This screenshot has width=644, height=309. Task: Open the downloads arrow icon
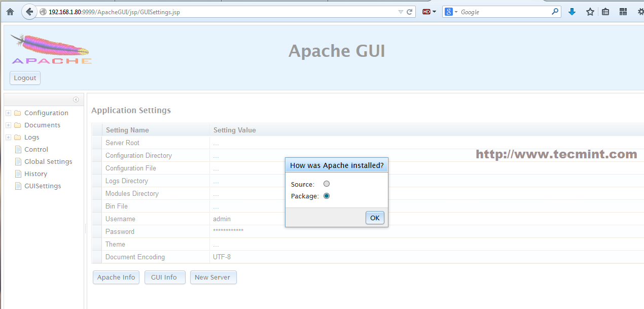(x=572, y=12)
